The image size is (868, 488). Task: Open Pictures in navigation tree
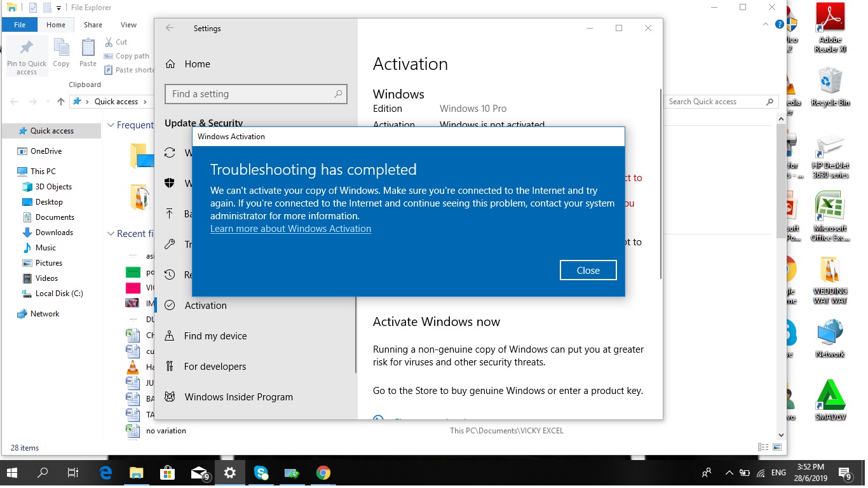[49, 263]
